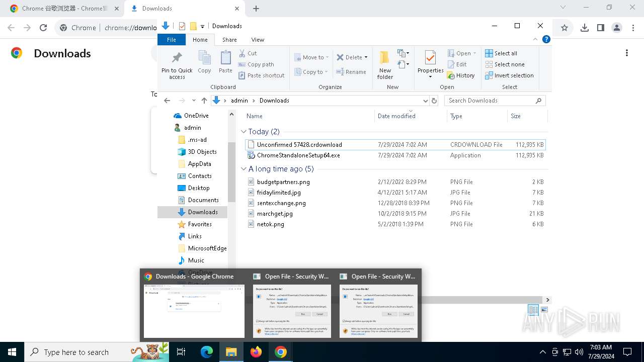Select Unconfirmed 57428.crdownload file
The width and height of the screenshot is (644, 362).
395,145
